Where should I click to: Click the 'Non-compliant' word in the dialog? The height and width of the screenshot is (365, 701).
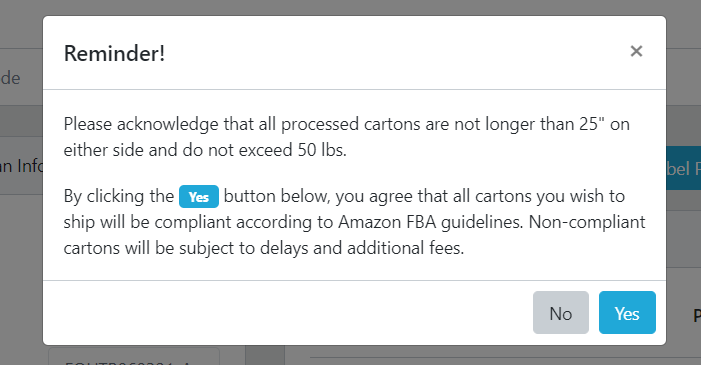(x=587, y=222)
